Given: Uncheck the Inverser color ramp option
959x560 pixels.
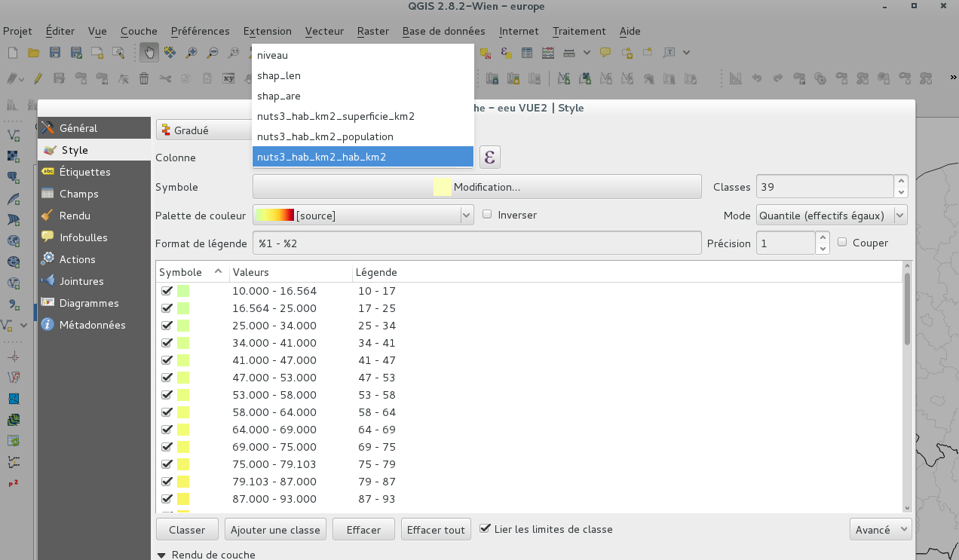Looking at the screenshot, I should click(x=486, y=215).
